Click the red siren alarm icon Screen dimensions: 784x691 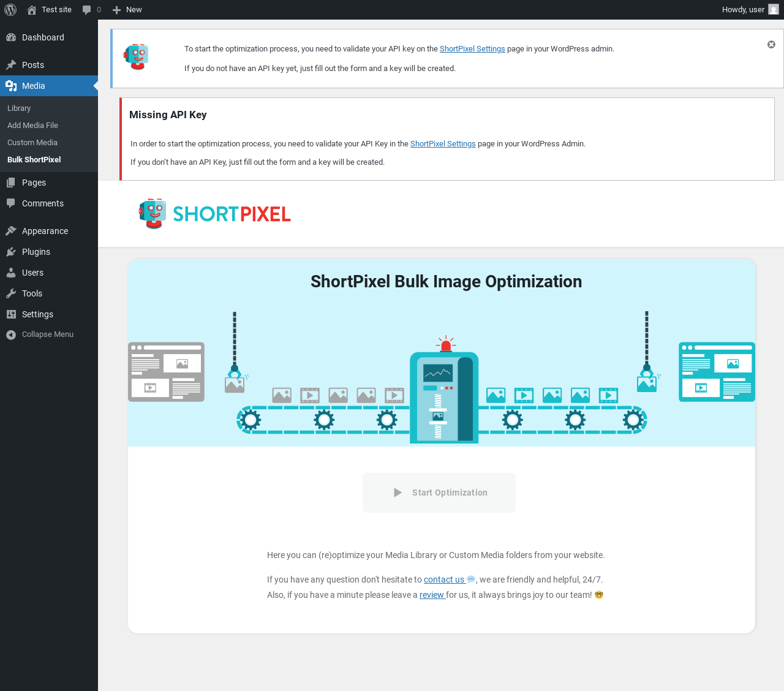point(446,344)
